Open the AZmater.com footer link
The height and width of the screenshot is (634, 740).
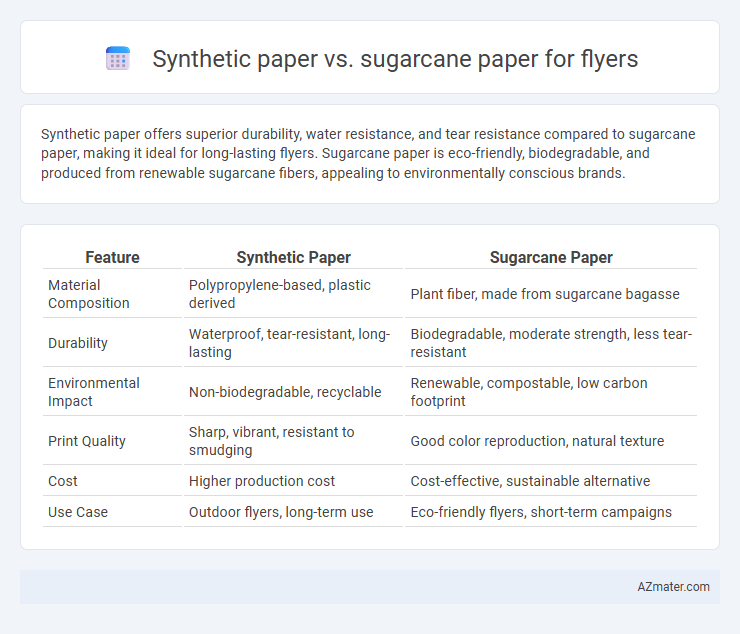pos(673,586)
